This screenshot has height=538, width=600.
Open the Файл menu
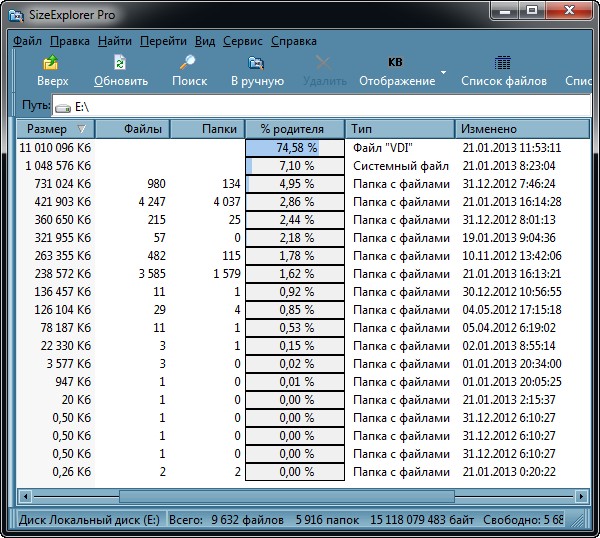(27, 41)
